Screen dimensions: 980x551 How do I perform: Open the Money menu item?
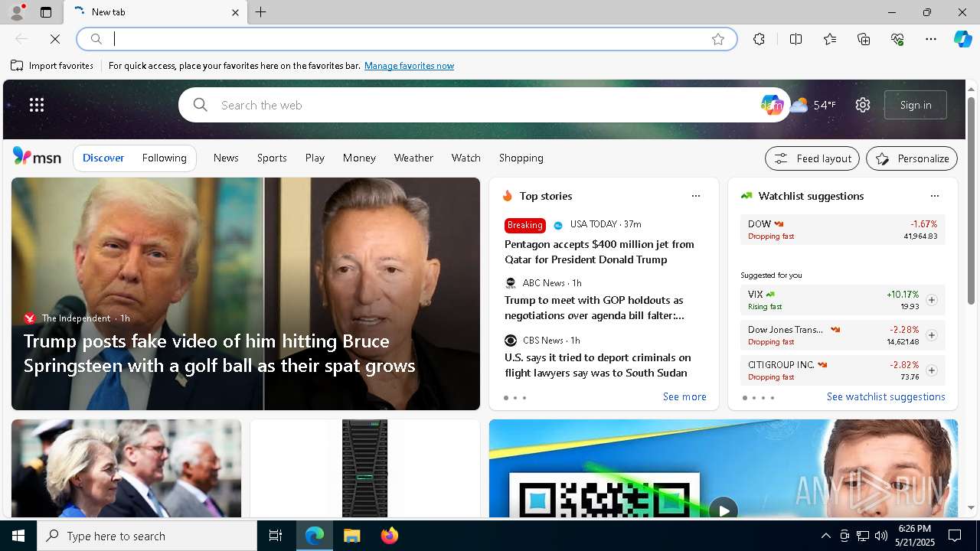(x=359, y=158)
